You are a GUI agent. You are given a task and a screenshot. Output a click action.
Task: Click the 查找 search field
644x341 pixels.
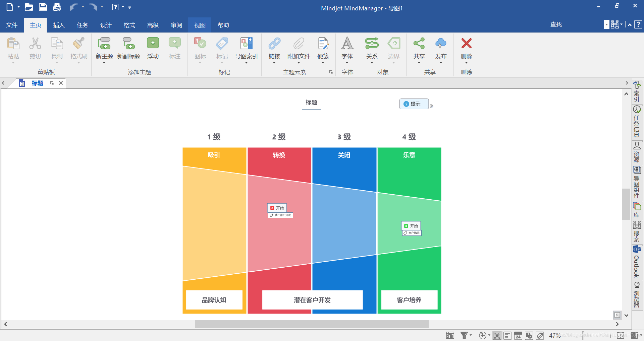[576, 24]
